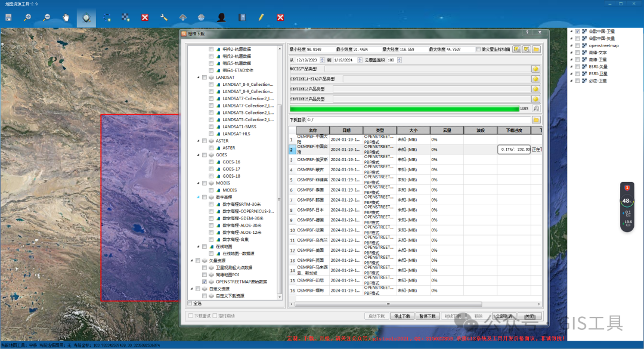Select the draw polygon region tool

click(107, 18)
